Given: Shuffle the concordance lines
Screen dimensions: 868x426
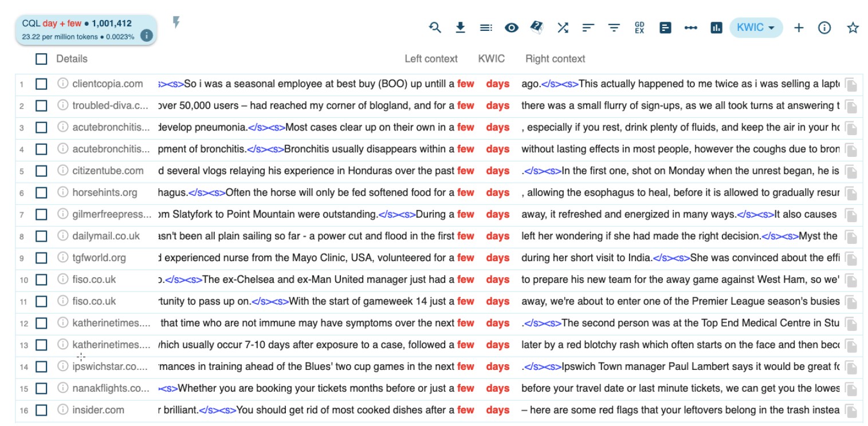Looking at the screenshot, I should [x=563, y=27].
